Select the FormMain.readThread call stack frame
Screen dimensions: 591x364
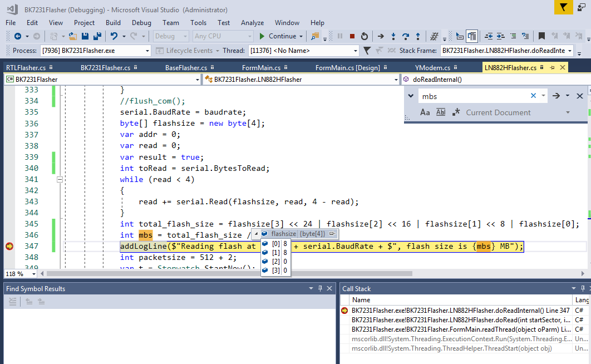(461, 329)
